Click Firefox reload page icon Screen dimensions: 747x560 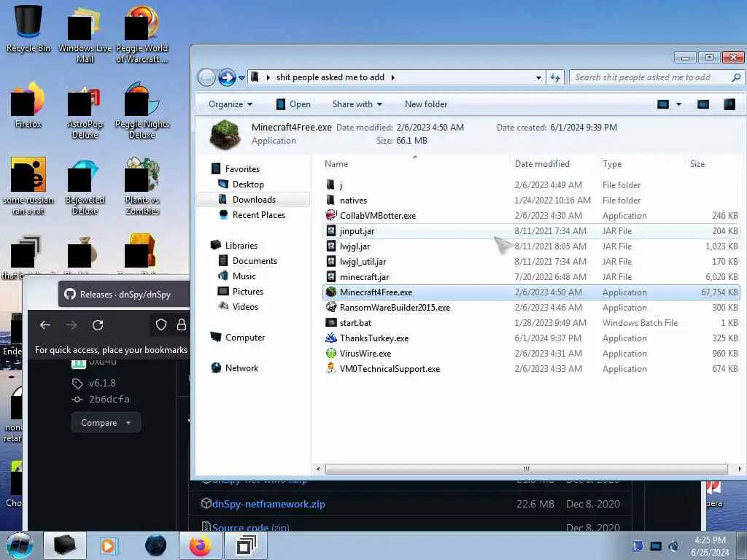98,325
